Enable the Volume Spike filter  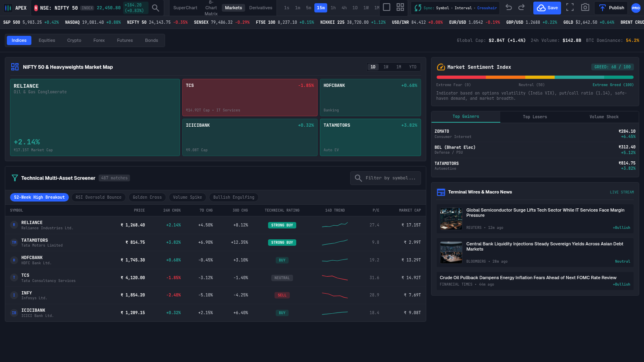pyautogui.click(x=188, y=197)
